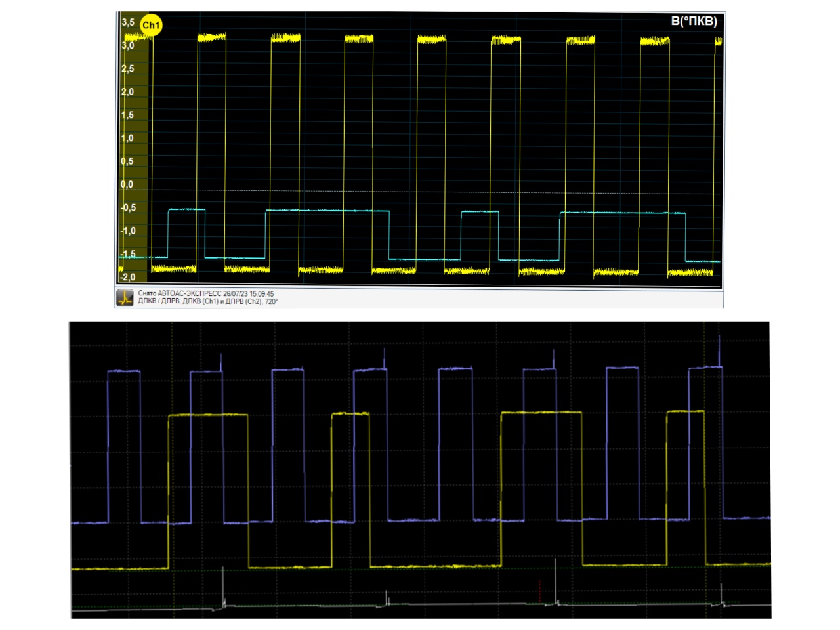Select the 0,0 voltage axis label
This screenshot has height=630, width=840.
[127, 185]
